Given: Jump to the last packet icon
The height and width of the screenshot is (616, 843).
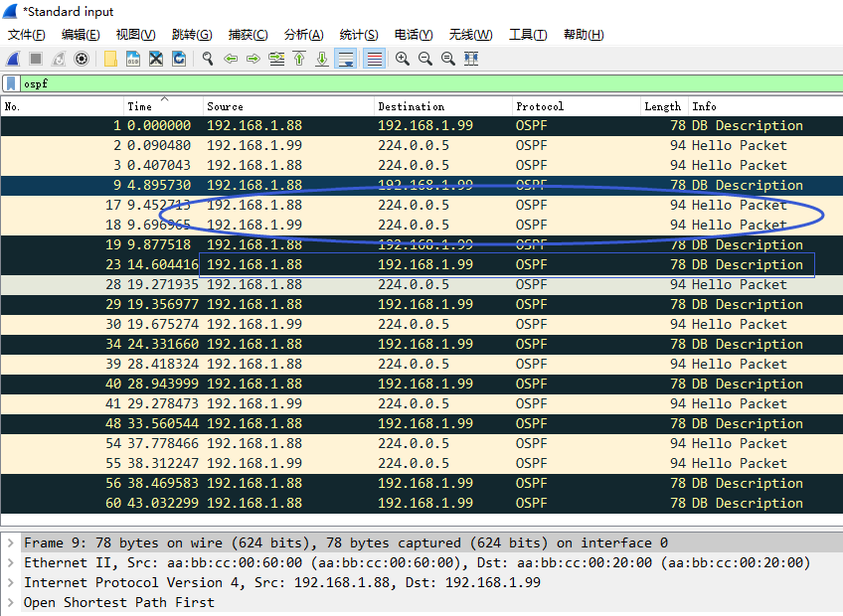Looking at the screenshot, I should pos(322,59).
